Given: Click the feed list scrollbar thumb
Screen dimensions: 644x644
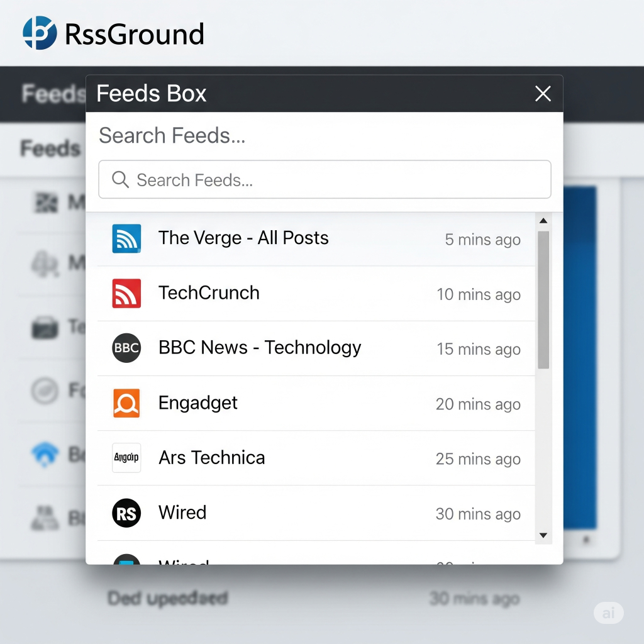Looking at the screenshot, I should click(x=543, y=300).
